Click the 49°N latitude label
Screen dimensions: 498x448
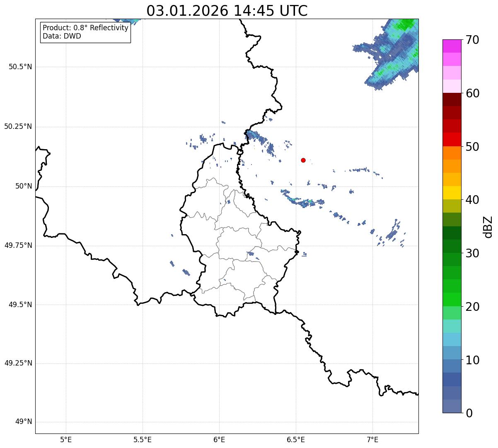[x=24, y=422]
